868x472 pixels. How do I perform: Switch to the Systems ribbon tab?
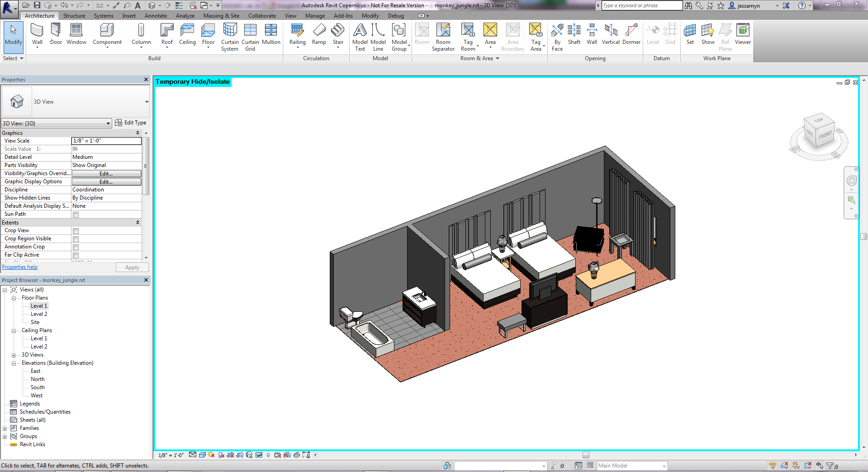104,16
